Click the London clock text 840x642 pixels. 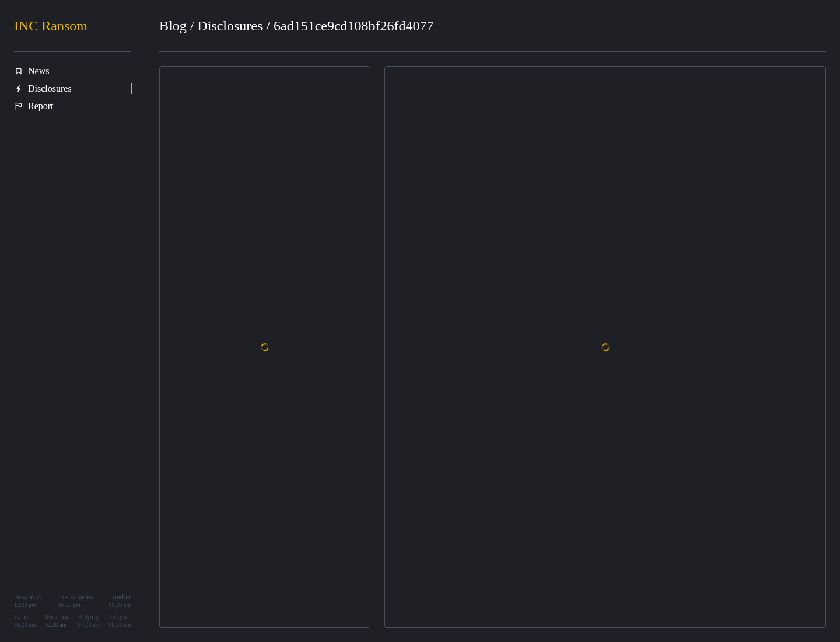(120, 601)
